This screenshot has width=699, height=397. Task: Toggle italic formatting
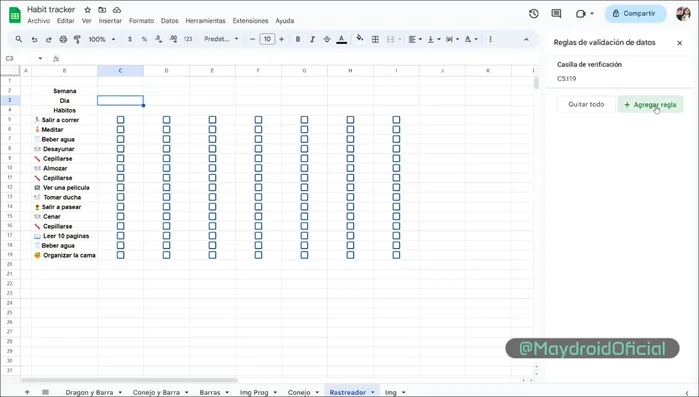[312, 39]
